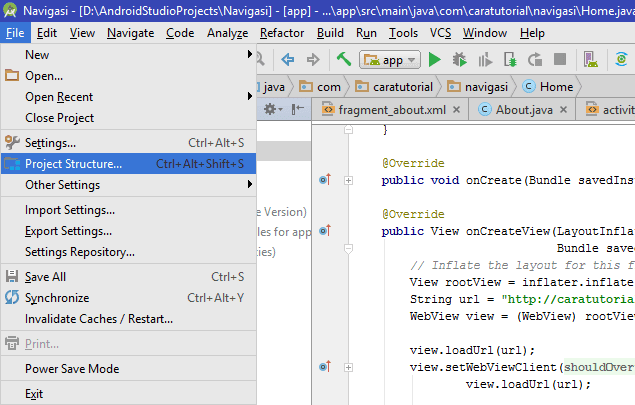Close the fragment_about.xml tab

pyautogui.click(x=456, y=109)
